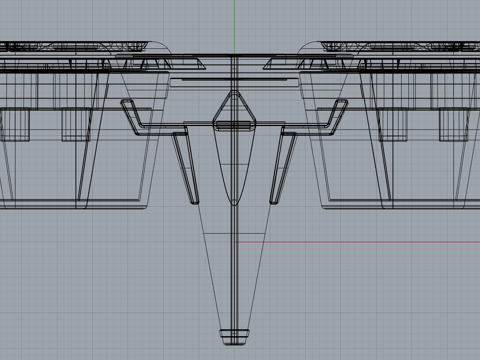
Task: Click the horizontal plate between the two hulls
Action: 234,80
